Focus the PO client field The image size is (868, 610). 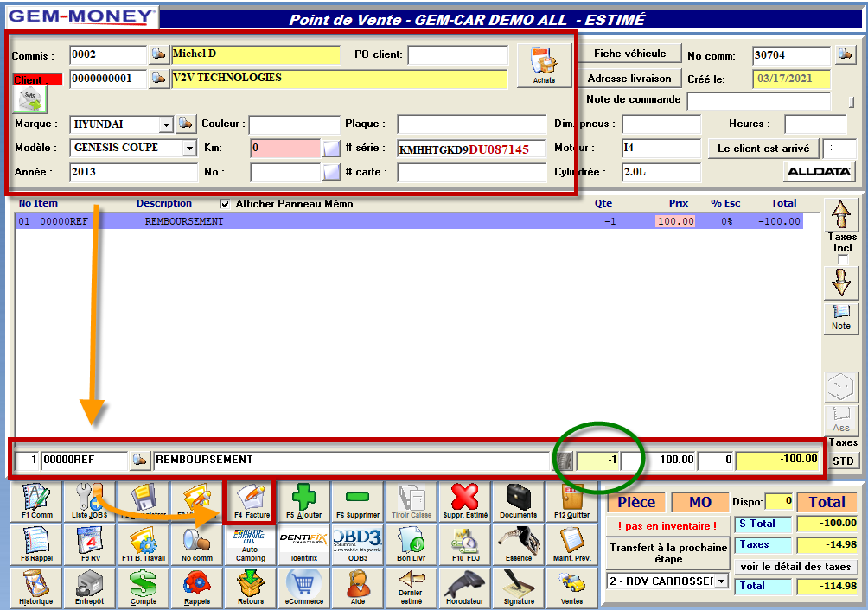(458, 54)
